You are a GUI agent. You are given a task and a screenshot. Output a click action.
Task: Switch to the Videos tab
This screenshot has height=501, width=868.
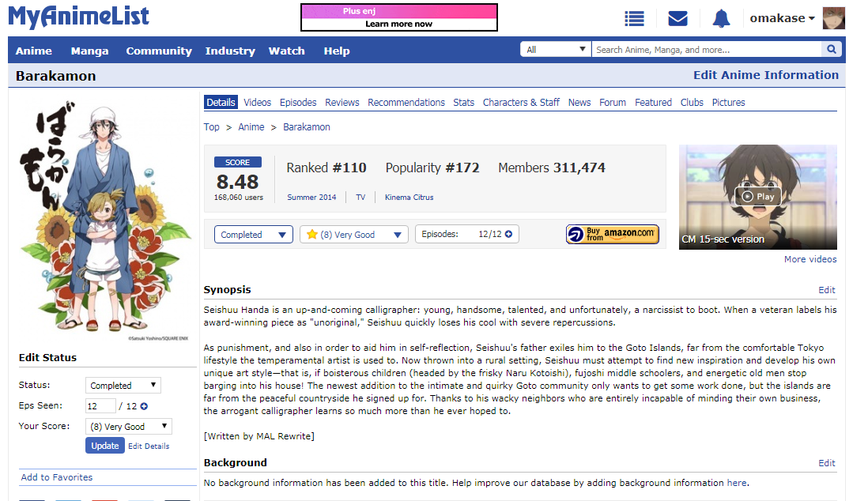click(x=258, y=103)
